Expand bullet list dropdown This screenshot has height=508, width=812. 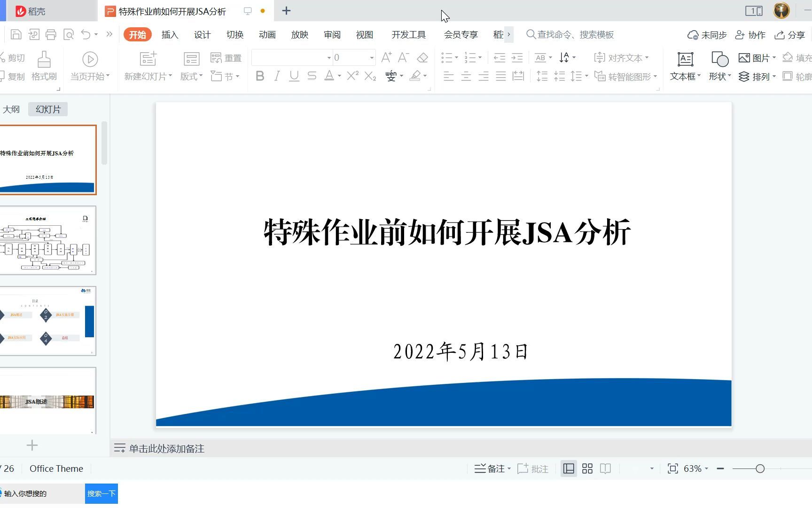pyautogui.click(x=456, y=57)
